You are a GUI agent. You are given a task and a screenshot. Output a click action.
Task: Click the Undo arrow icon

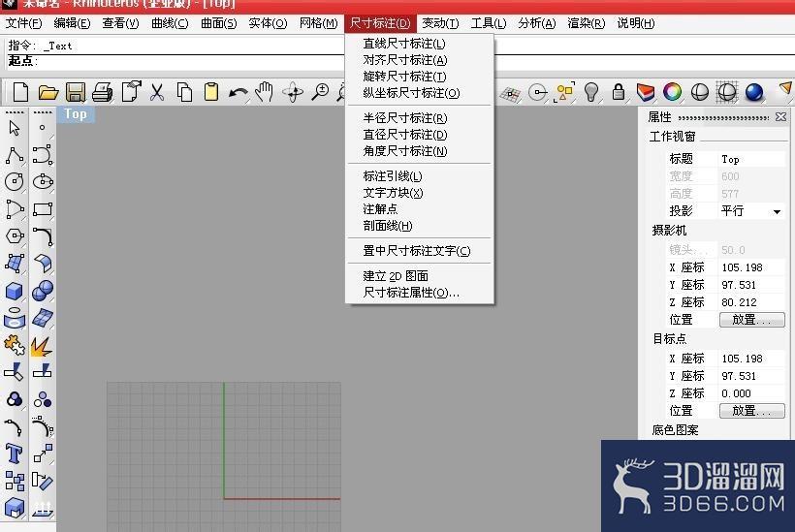point(238,93)
